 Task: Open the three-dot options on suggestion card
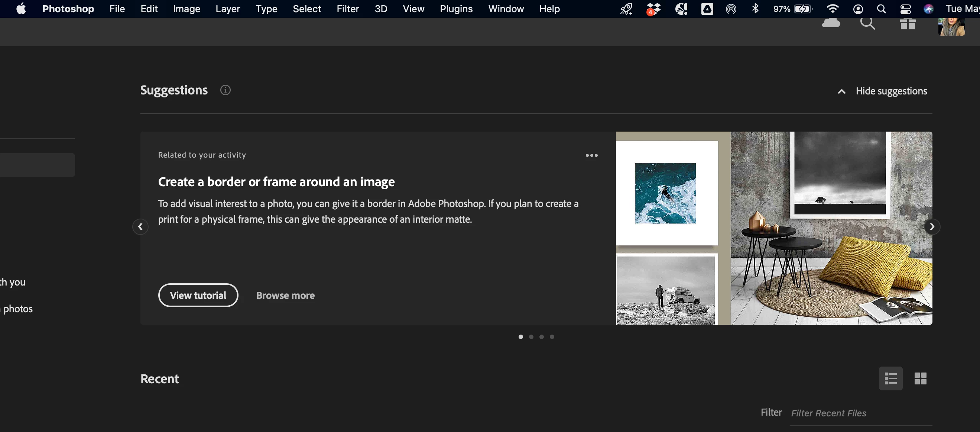(591, 155)
